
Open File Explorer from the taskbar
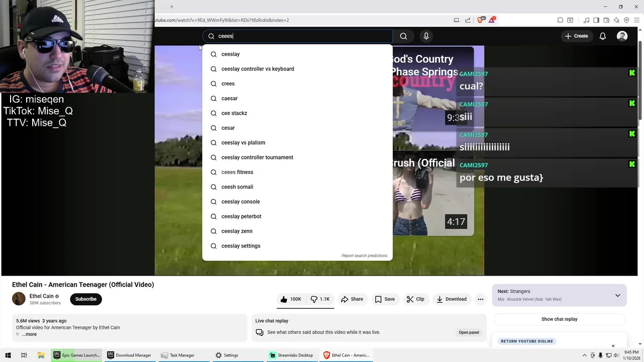pyautogui.click(x=41, y=355)
